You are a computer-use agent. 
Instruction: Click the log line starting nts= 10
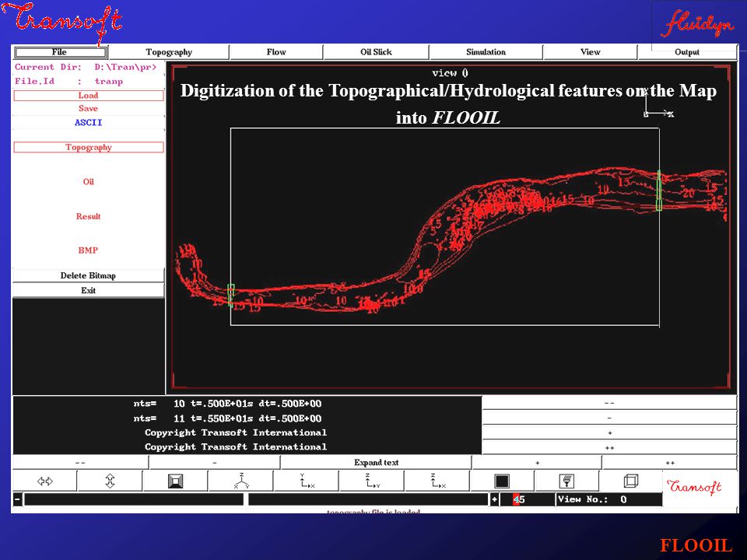[x=227, y=404]
